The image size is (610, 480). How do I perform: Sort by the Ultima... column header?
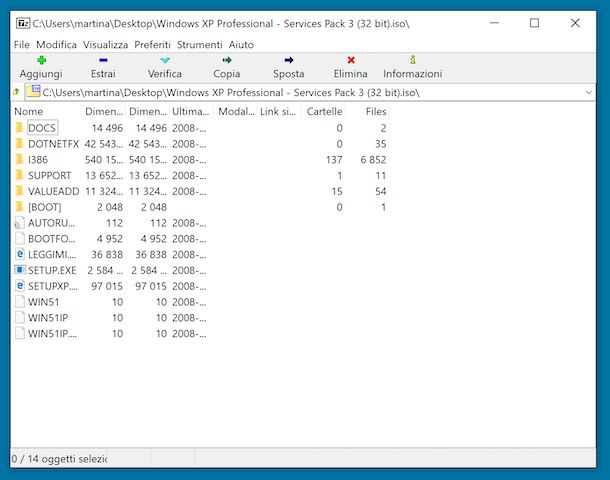tap(191, 112)
